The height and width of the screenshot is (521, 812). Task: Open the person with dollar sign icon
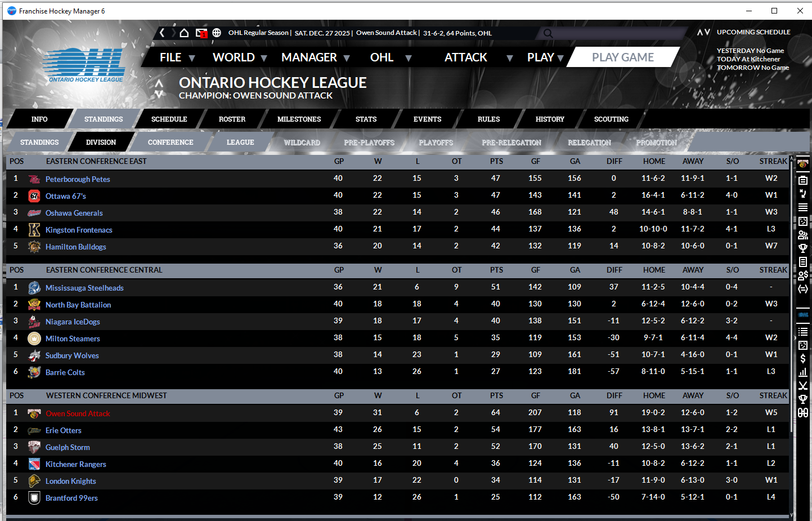click(803, 275)
